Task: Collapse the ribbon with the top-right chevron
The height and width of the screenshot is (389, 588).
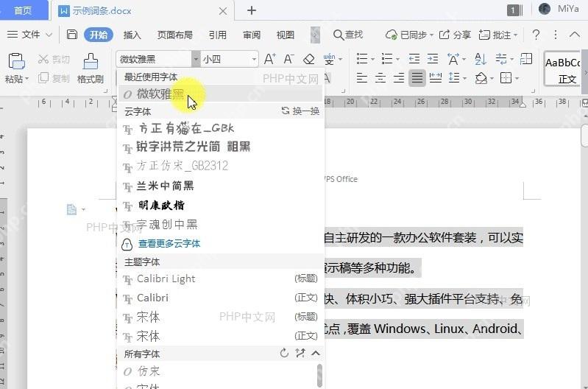Action: point(575,35)
